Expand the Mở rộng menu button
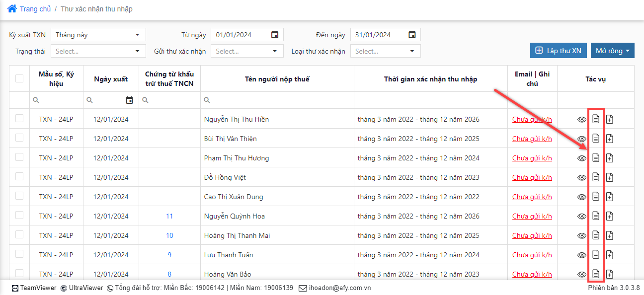The height and width of the screenshot is (295, 644). [x=612, y=51]
